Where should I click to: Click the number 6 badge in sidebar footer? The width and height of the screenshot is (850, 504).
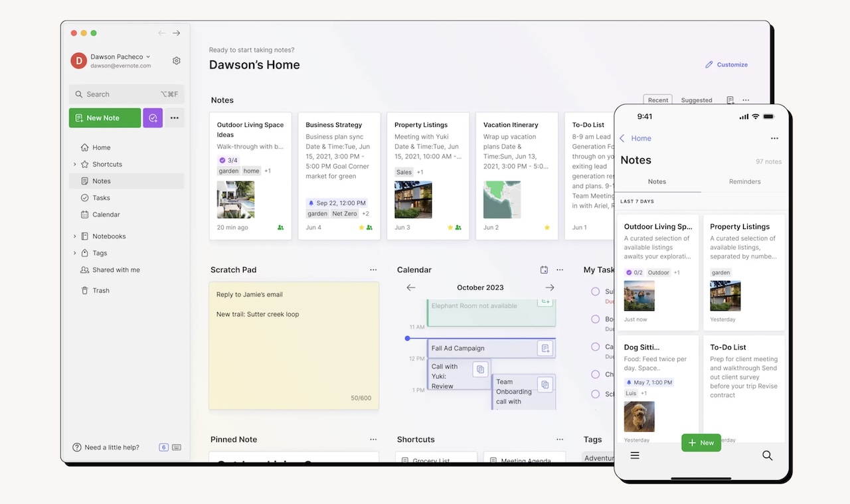(164, 448)
